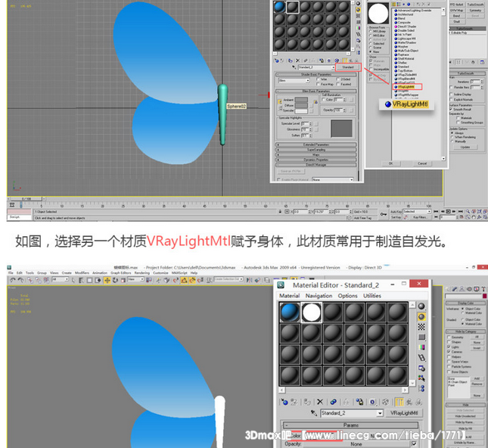Select the Select and Move tool
This screenshot has width=488, height=448.
coord(107,280)
